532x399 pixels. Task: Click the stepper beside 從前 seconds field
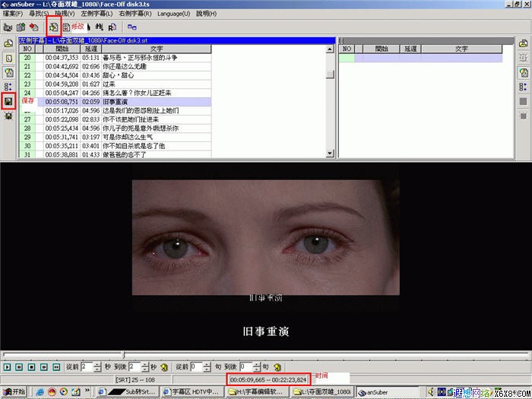pos(97,367)
